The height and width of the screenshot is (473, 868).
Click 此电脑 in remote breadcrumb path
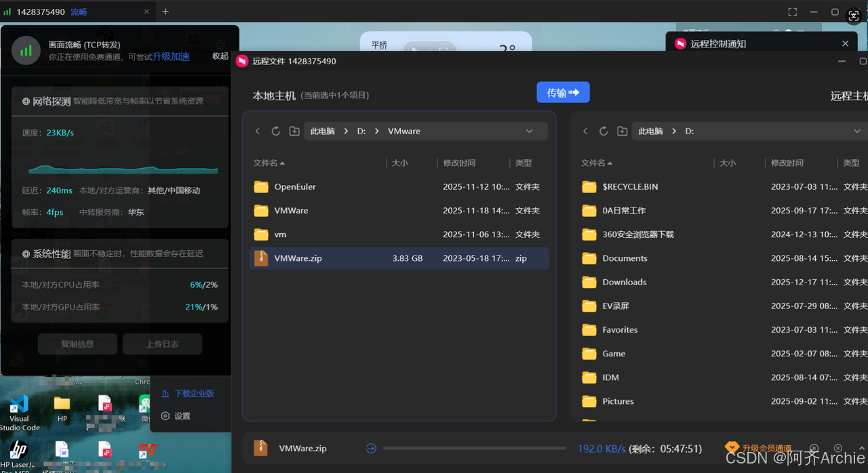[651, 131]
